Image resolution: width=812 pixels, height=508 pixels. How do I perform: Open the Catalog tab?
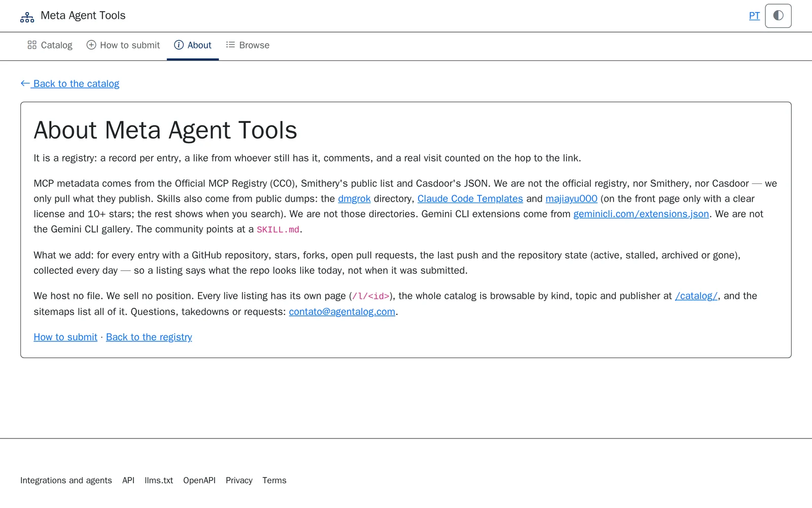point(50,46)
